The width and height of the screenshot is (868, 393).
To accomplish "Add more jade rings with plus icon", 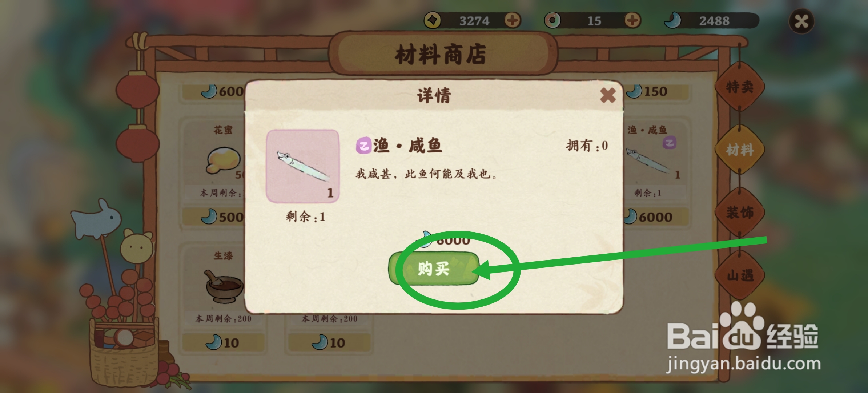I will coord(632,20).
